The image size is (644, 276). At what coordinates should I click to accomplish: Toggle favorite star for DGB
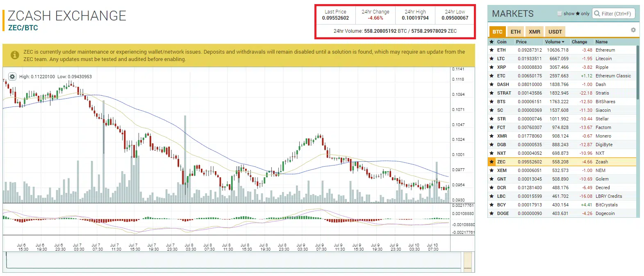[x=492, y=145]
